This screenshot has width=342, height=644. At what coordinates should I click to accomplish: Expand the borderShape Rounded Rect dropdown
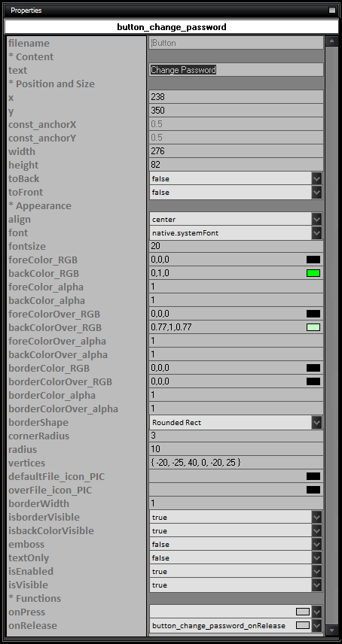pyautogui.click(x=236, y=422)
